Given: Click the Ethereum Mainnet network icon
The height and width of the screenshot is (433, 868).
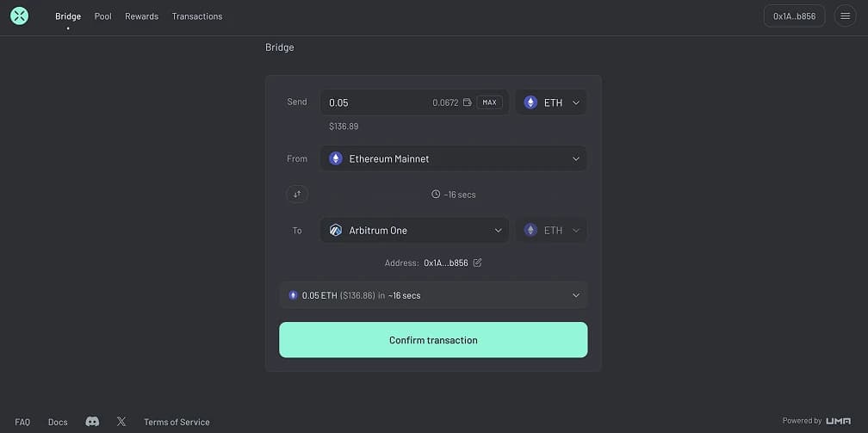Looking at the screenshot, I should (336, 159).
